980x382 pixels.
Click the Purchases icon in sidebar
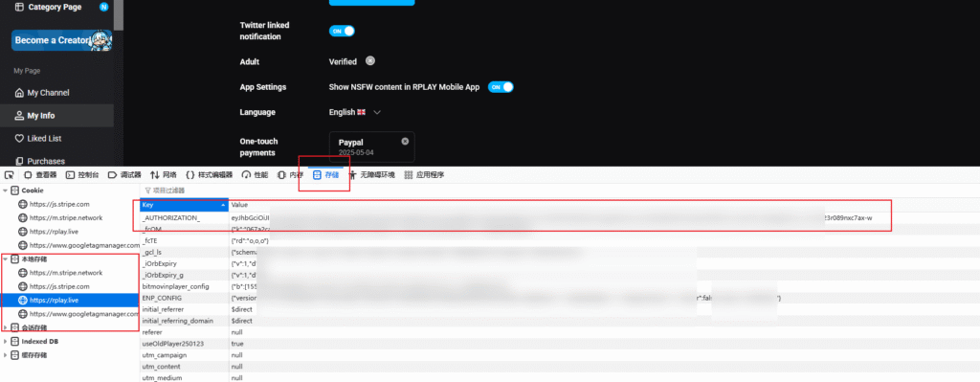19,161
